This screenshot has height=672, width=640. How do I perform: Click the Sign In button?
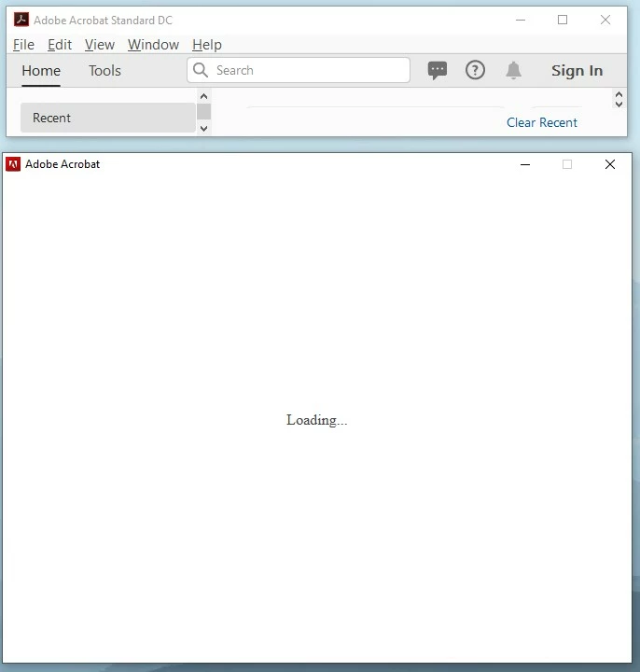[x=577, y=71]
